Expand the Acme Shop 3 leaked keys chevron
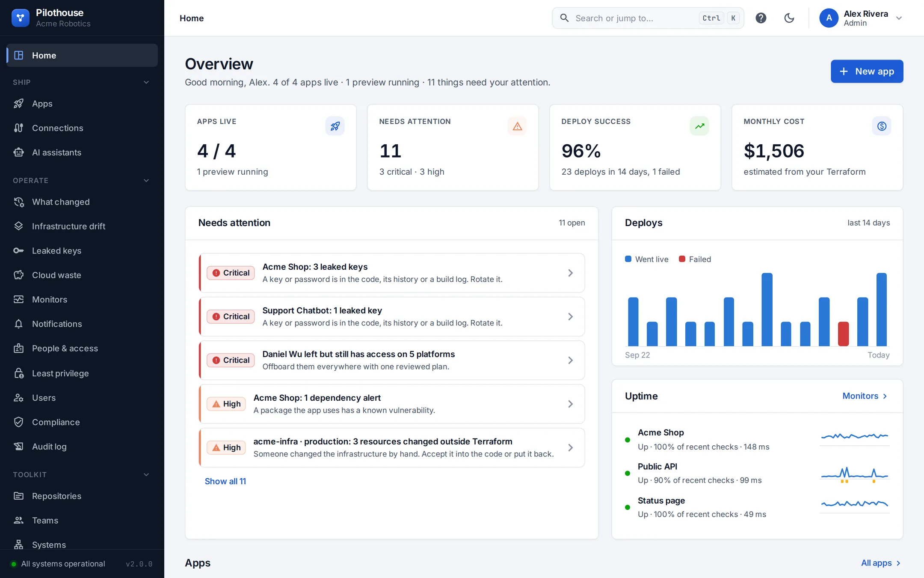This screenshot has height=578, width=924. tap(570, 273)
